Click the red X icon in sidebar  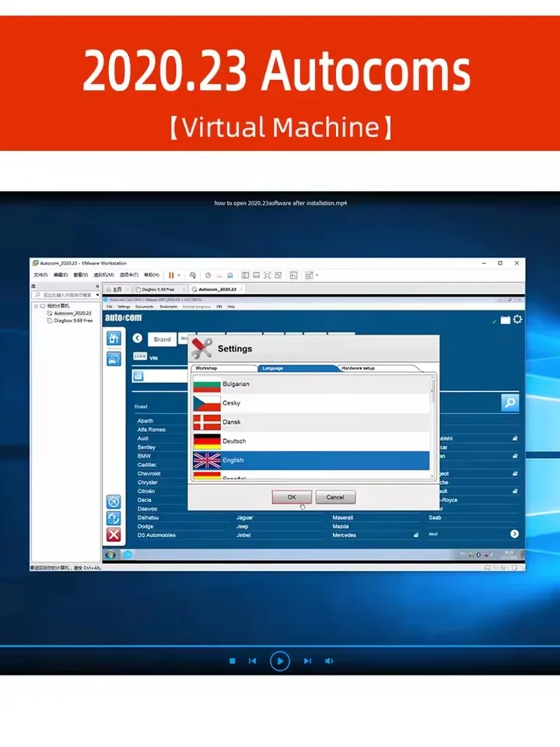(x=114, y=535)
